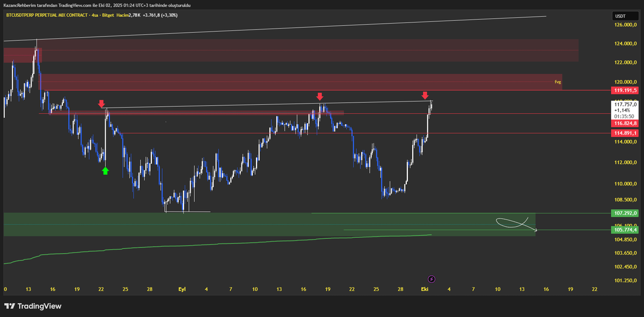The image size is (644, 317).
Task: Click the lightning event icon on time axis
Action: click(x=431, y=279)
